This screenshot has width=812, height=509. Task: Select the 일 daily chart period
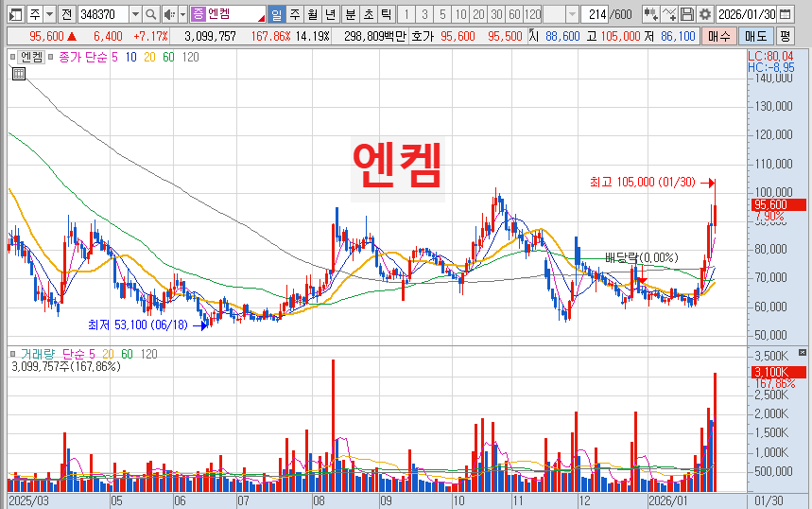[x=277, y=14]
